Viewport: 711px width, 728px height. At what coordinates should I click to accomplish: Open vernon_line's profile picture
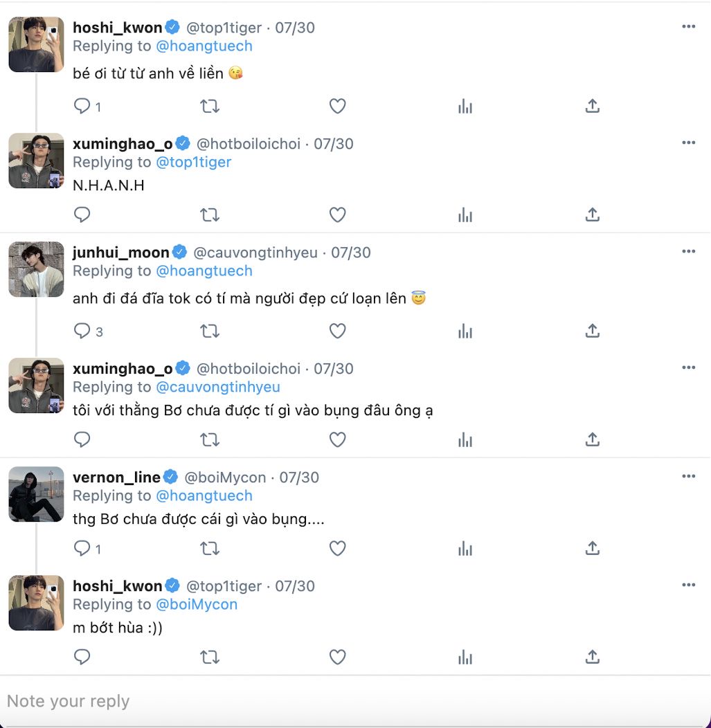(x=36, y=494)
